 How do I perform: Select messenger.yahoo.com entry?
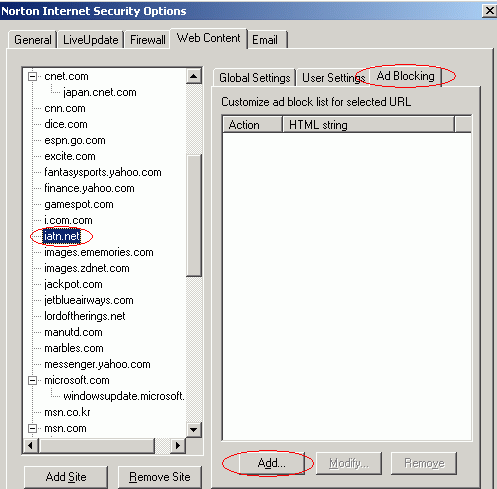pyautogui.click(x=97, y=364)
